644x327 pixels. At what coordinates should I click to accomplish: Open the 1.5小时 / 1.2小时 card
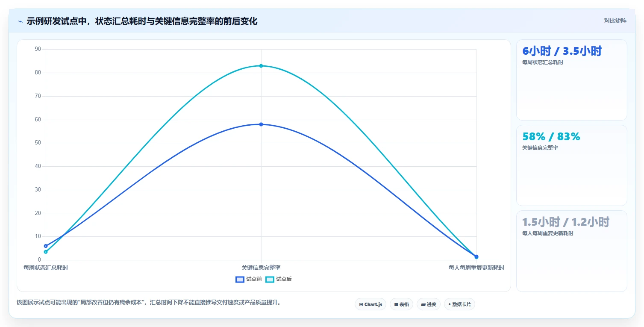572,251
